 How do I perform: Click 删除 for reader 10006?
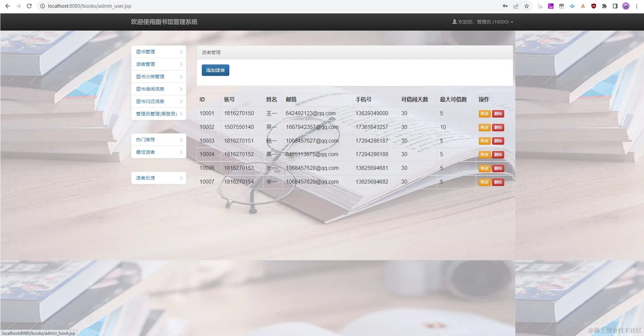tap(498, 169)
